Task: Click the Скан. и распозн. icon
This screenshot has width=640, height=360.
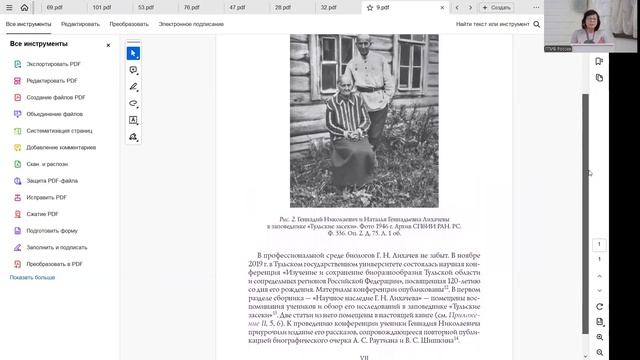Action: point(18,164)
